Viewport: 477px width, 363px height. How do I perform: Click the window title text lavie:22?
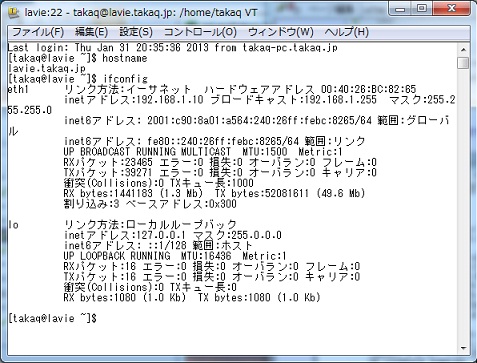pyautogui.click(x=43, y=13)
